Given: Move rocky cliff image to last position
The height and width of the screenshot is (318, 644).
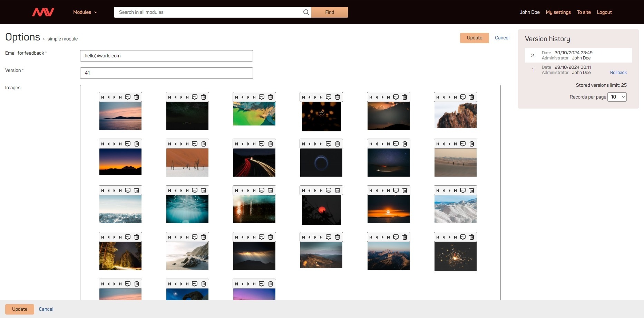Looking at the screenshot, I should [455, 97].
